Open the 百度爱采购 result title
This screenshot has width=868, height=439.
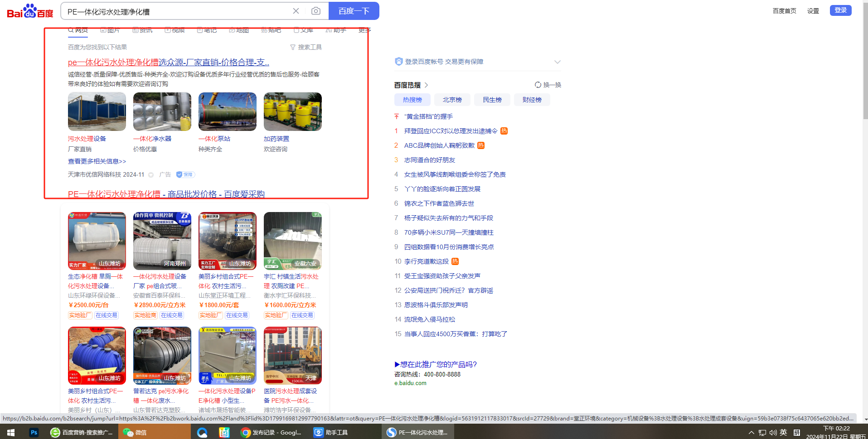(x=166, y=194)
